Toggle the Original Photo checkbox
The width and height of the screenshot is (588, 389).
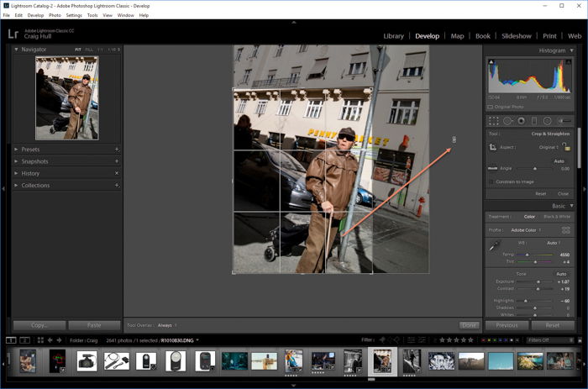tap(491, 107)
